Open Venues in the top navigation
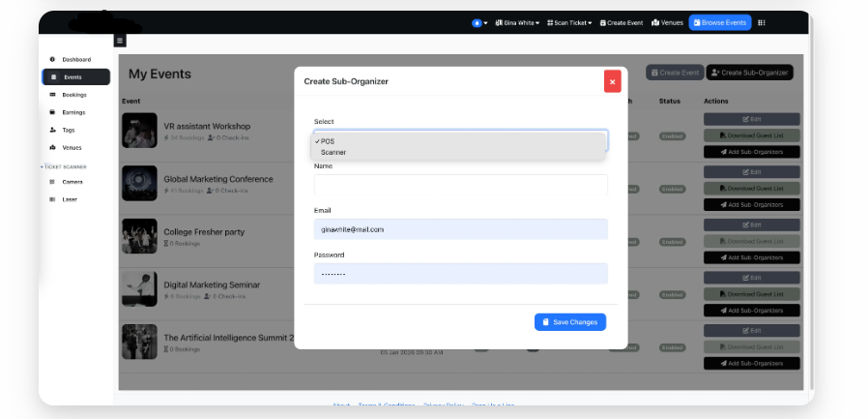Screen dimensions: 868x419 coord(667,22)
